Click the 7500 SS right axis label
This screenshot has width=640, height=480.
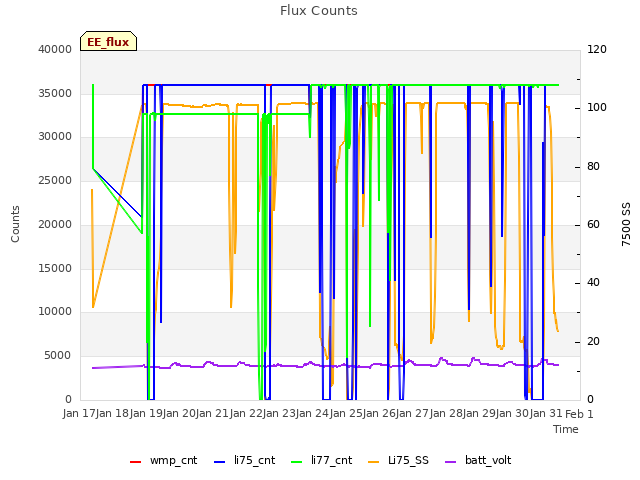click(x=626, y=224)
